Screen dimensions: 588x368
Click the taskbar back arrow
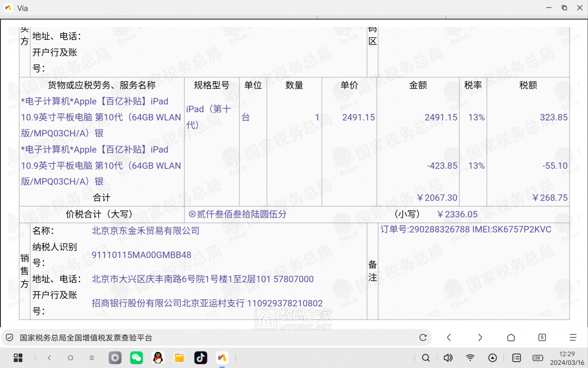(x=49, y=358)
